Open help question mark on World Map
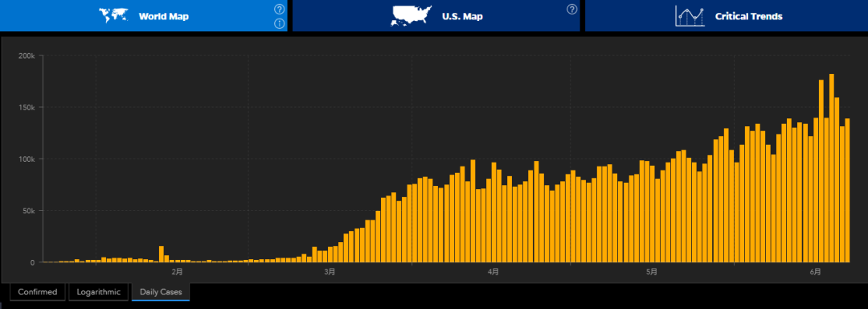 280,9
